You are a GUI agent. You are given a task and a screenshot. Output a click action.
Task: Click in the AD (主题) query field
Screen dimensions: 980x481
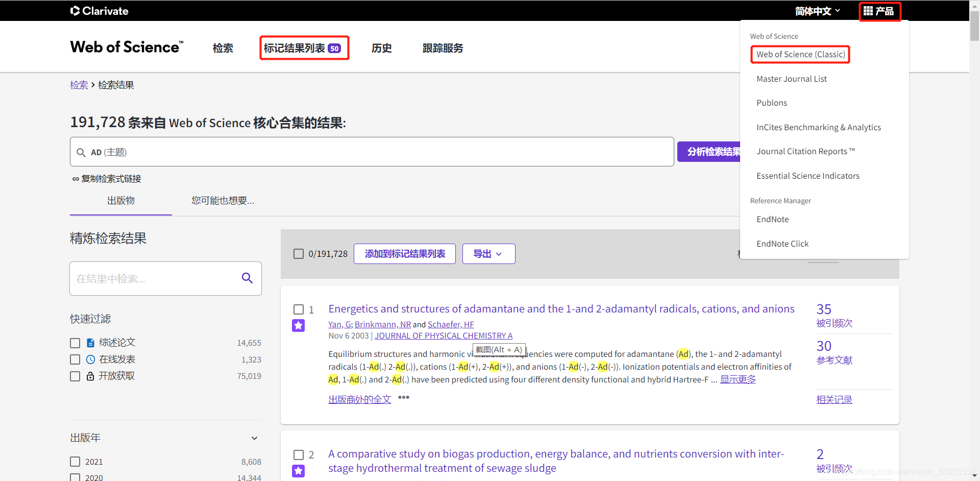click(372, 152)
